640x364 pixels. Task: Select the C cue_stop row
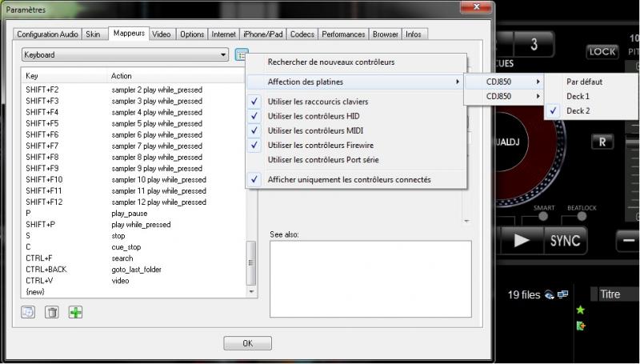coord(134,247)
